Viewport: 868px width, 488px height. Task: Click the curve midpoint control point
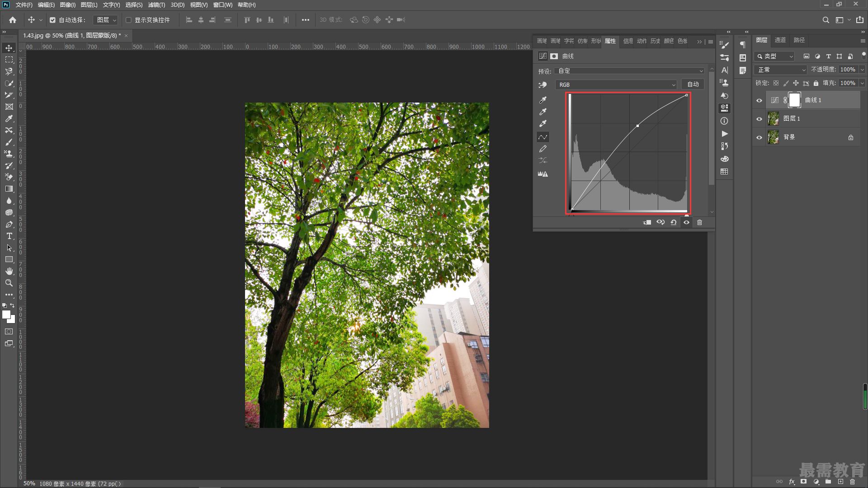pos(638,126)
